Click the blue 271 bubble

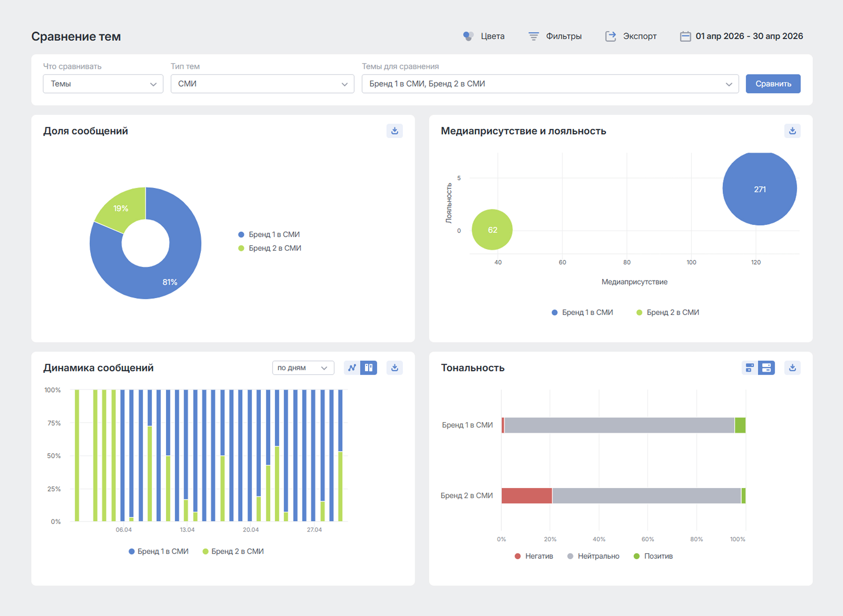click(x=759, y=188)
